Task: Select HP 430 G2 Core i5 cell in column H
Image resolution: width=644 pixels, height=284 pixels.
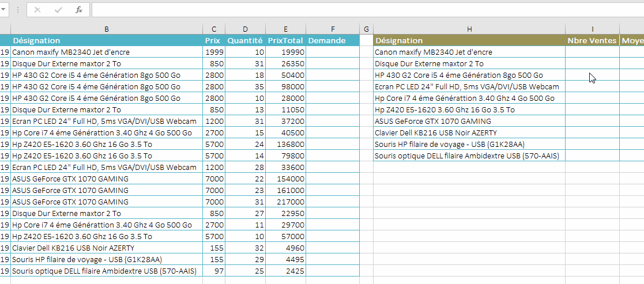Action: coord(469,75)
